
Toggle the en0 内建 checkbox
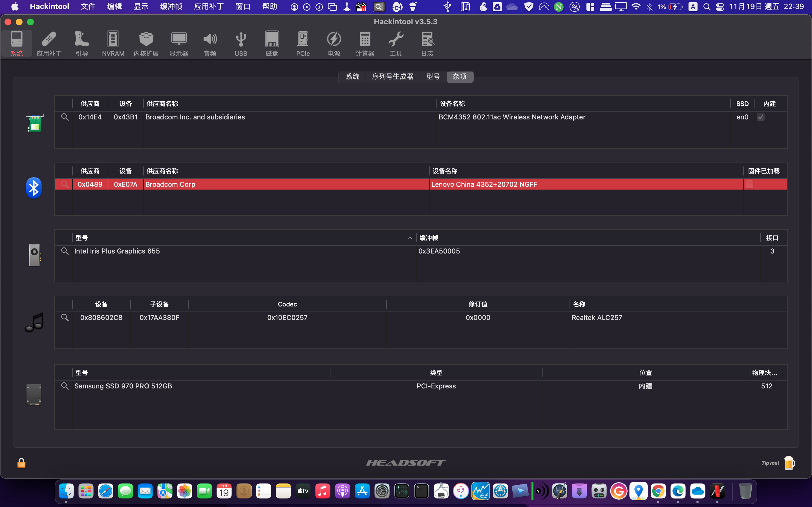tap(760, 117)
